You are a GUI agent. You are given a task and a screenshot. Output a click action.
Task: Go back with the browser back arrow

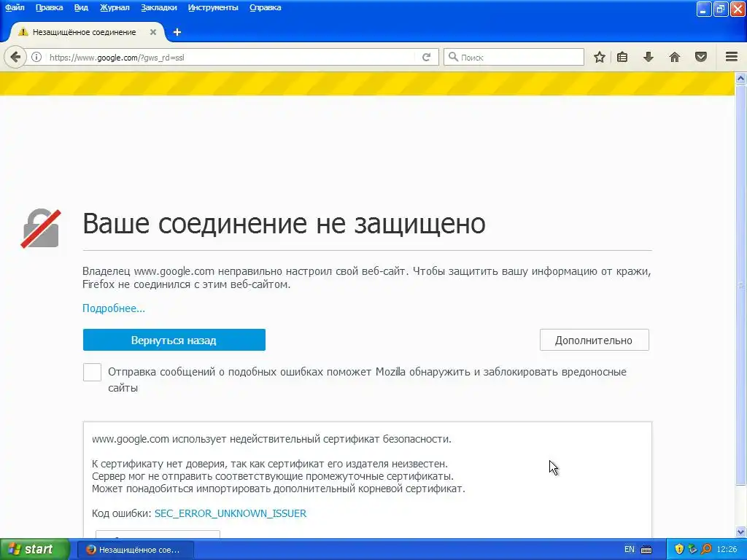pyautogui.click(x=15, y=58)
